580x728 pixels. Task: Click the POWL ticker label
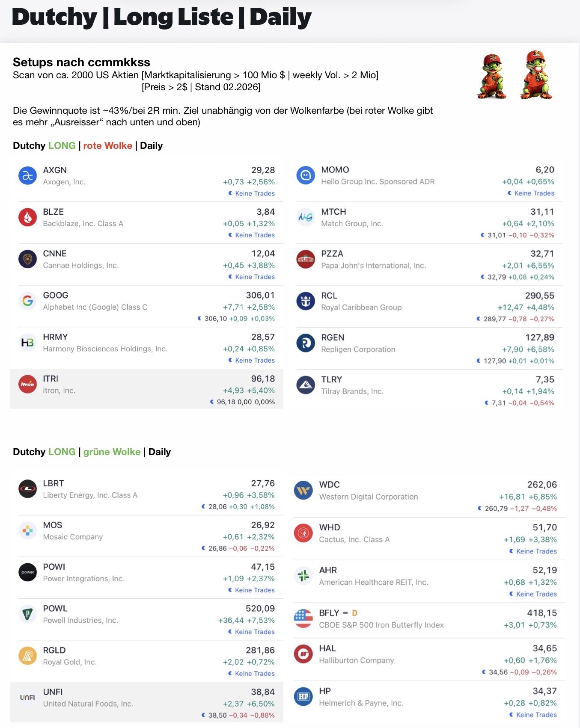55,608
